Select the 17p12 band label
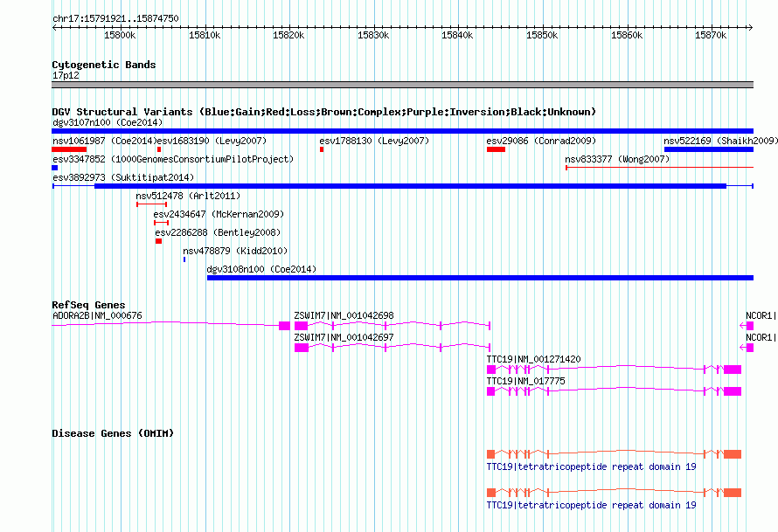The width and height of the screenshot is (778, 532). 66,75
